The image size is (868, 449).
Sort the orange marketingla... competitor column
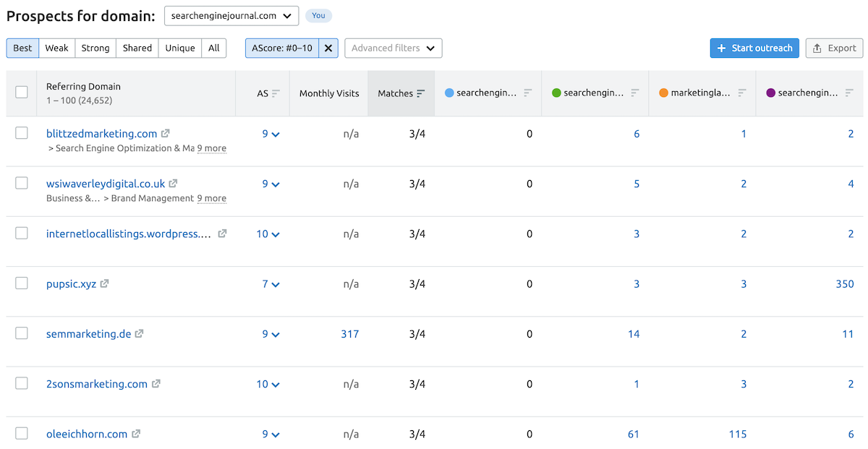tap(743, 93)
